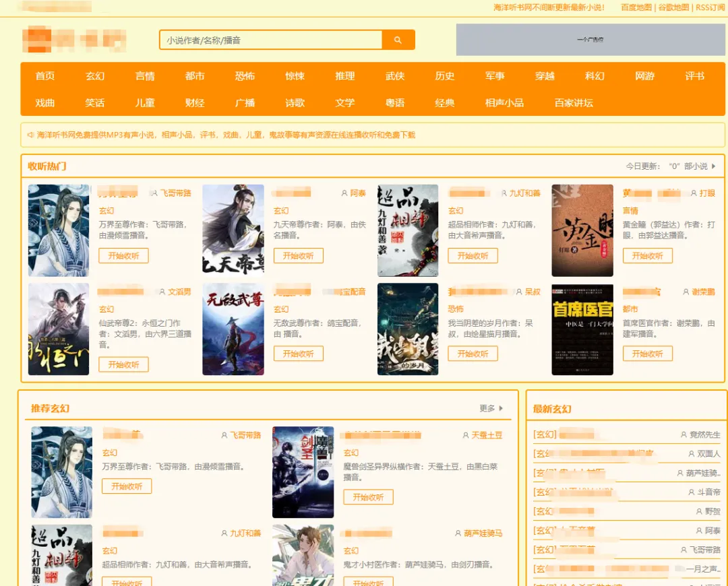
Task: Open the 网游 category
Action: pyautogui.click(x=645, y=76)
